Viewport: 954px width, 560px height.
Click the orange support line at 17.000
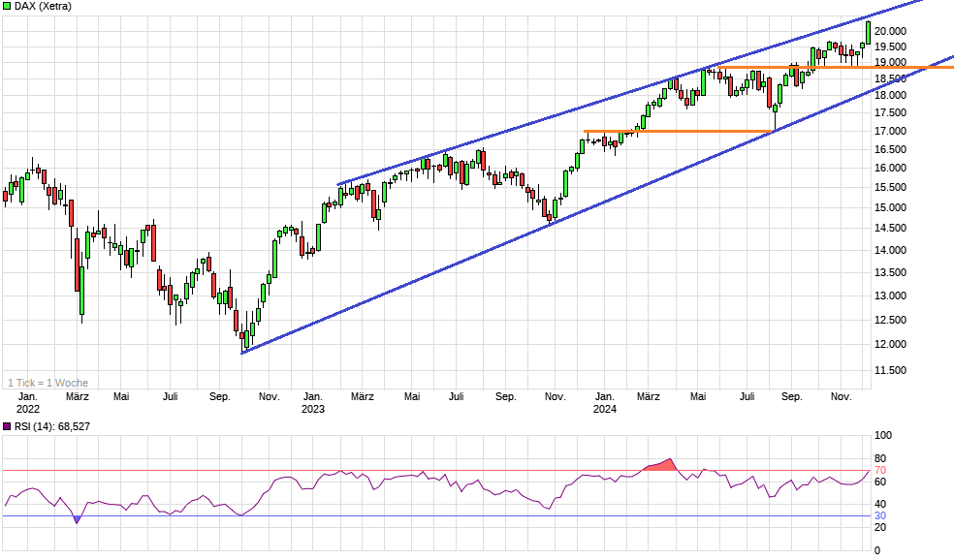tap(679, 130)
